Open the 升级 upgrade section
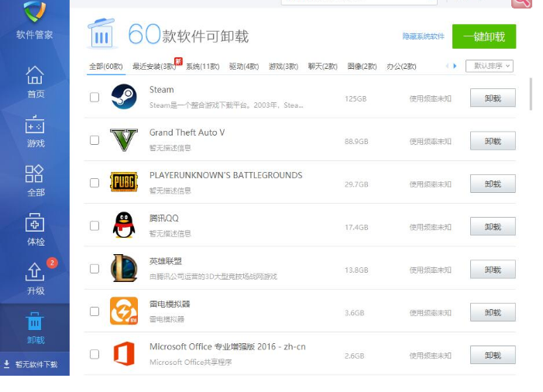The width and height of the screenshot is (543, 392). [x=35, y=279]
